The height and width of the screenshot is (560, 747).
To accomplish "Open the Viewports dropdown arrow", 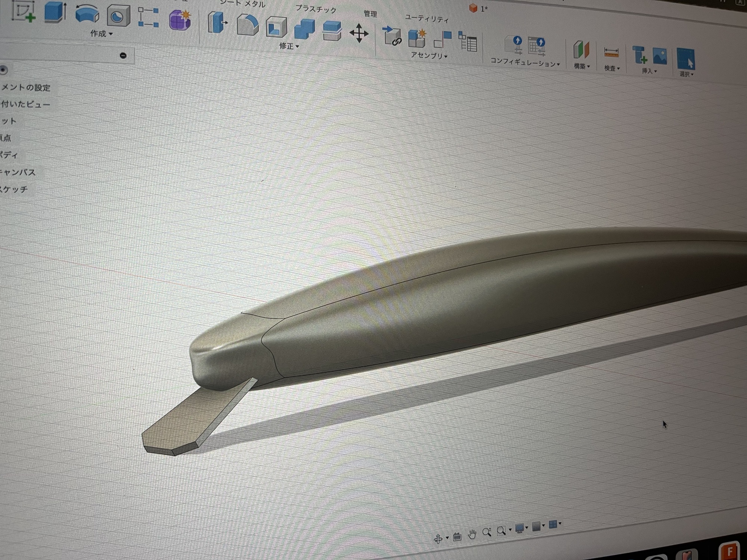I will (560, 523).
